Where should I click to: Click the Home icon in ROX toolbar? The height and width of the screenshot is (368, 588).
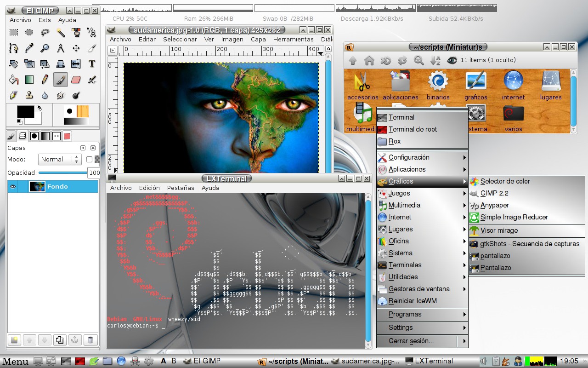point(369,60)
